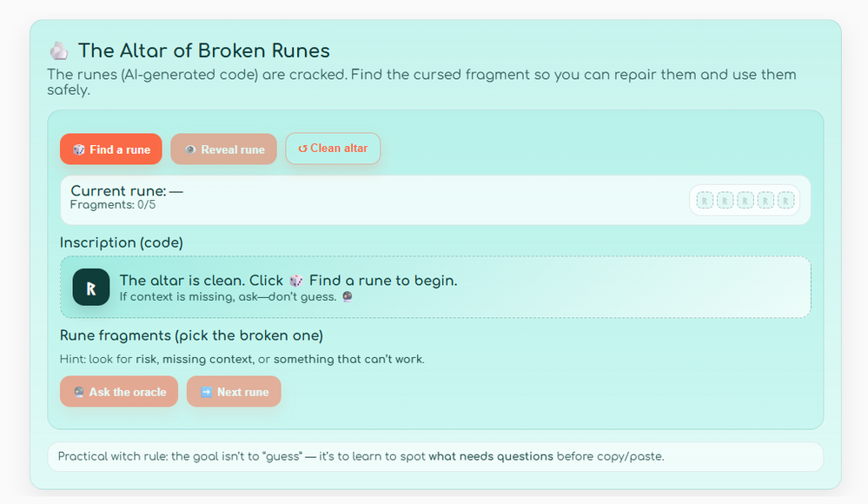Click the Fragments 0/5 counter

[113, 205]
